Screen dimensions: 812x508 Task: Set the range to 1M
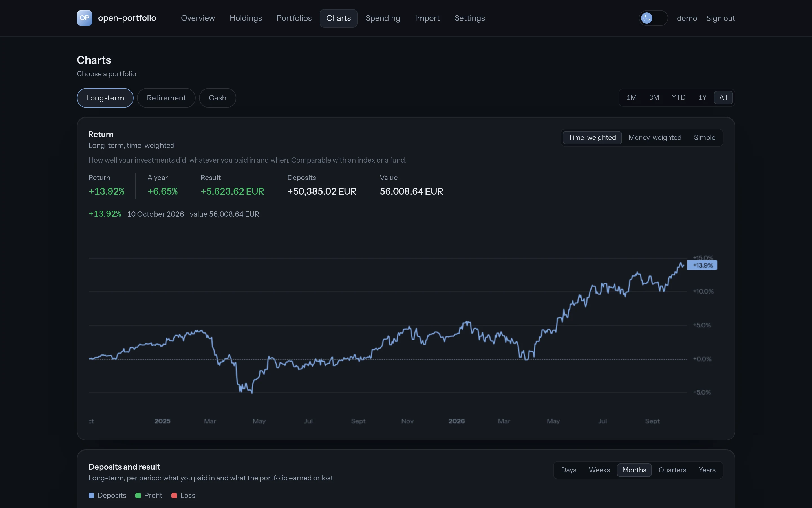coord(631,97)
